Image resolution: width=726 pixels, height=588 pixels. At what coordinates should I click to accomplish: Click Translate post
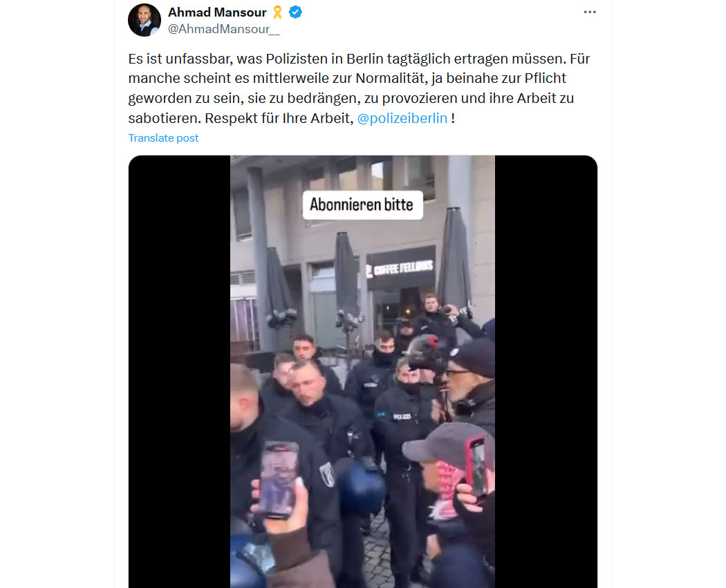pyautogui.click(x=163, y=138)
